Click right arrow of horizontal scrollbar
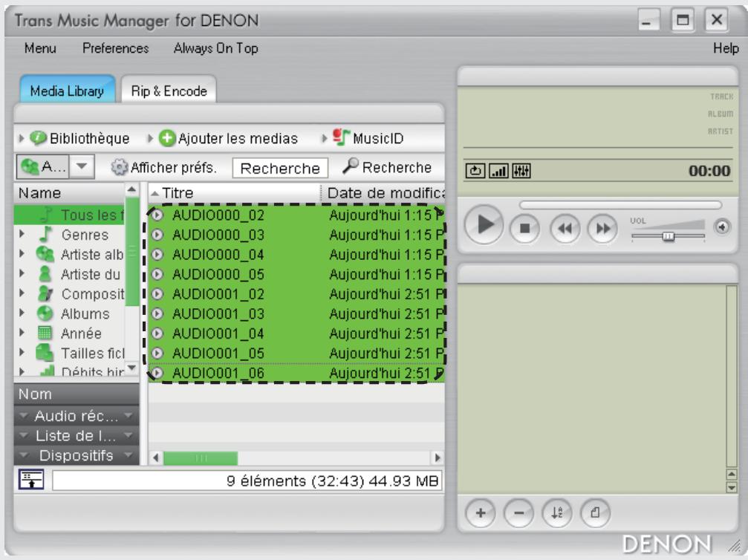 click(438, 458)
